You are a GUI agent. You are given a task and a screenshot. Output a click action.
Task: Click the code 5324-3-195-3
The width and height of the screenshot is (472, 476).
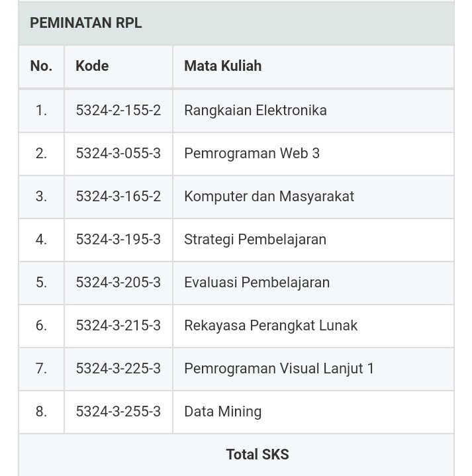[x=118, y=240]
